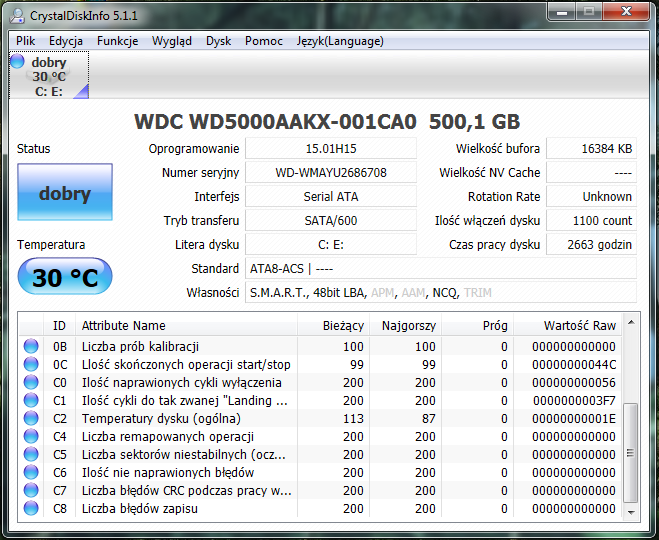Click the Wartość Raw column header
This screenshot has height=540, width=659.
coord(567,326)
